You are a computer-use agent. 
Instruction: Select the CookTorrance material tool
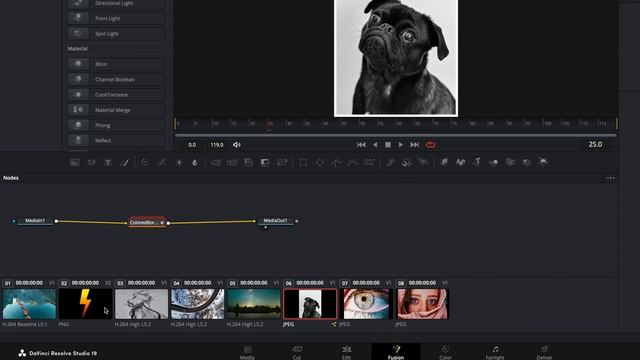click(x=116, y=95)
